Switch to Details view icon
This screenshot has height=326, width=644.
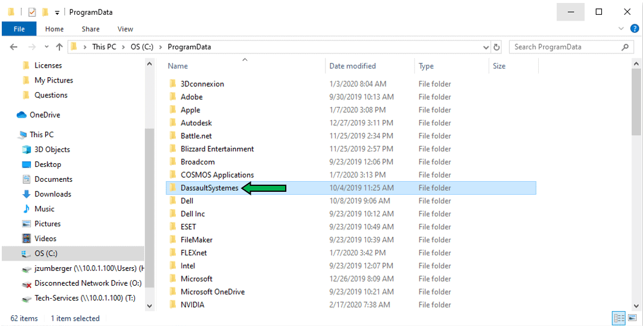[x=618, y=318]
